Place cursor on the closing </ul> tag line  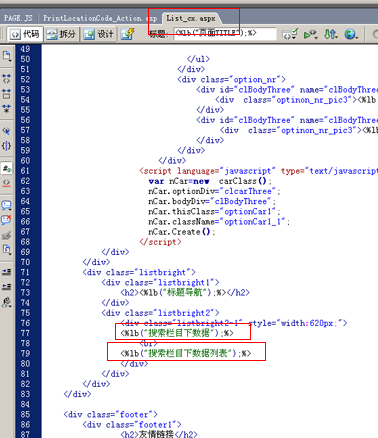pos(198,59)
